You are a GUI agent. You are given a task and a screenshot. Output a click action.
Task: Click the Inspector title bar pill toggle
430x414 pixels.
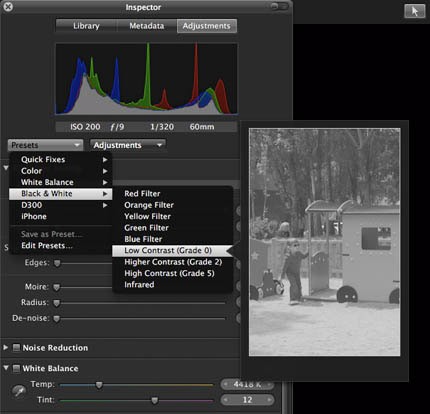tap(279, 6)
